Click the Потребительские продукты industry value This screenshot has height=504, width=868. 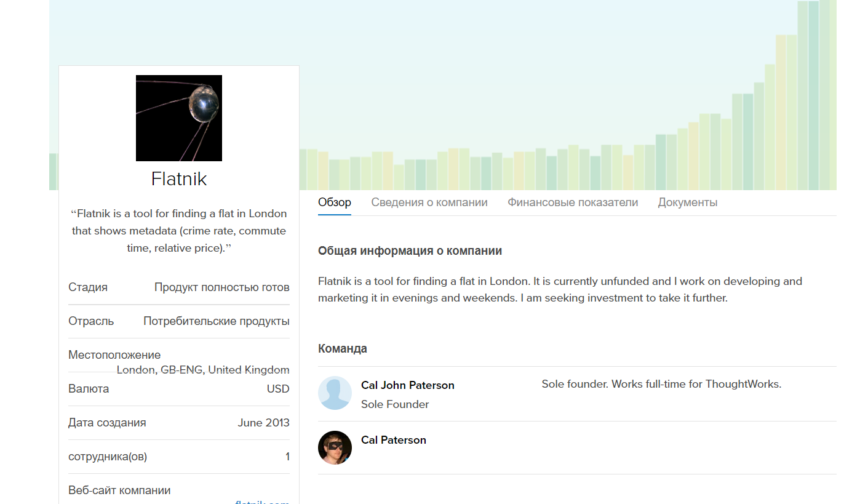point(217,321)
